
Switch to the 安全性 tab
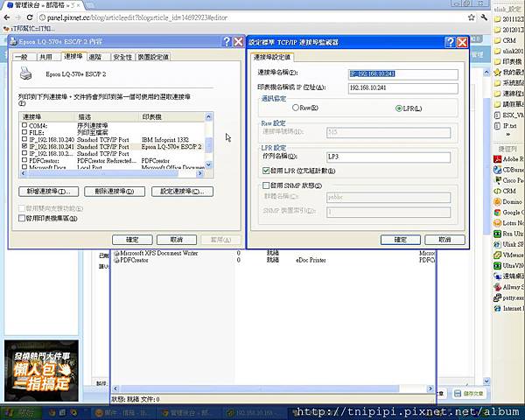(122, 57)
